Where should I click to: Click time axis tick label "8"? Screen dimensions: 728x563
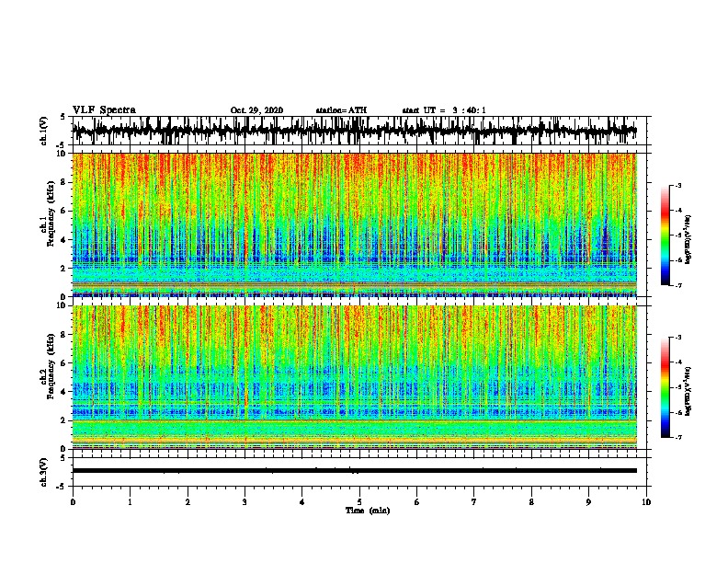(x=531, y=502)
